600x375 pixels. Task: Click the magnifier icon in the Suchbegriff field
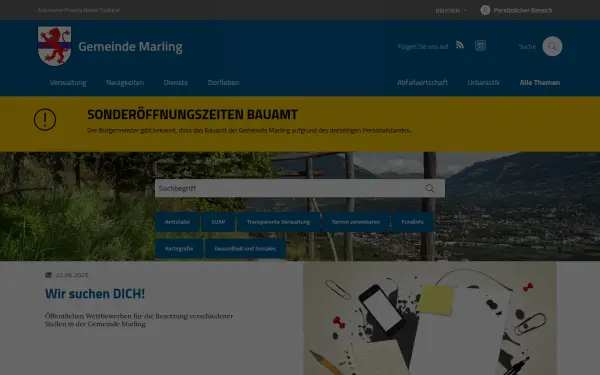(430, 188)
